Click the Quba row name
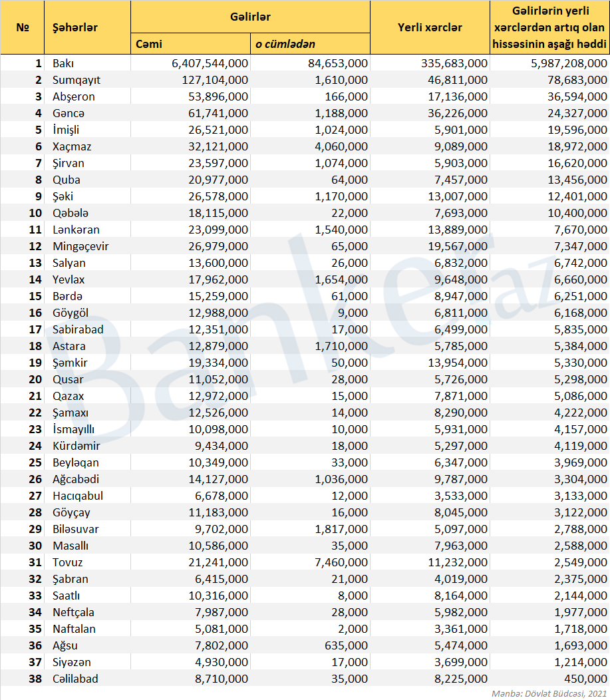Viewport: 610px width, 700px height. coord(66,180)
